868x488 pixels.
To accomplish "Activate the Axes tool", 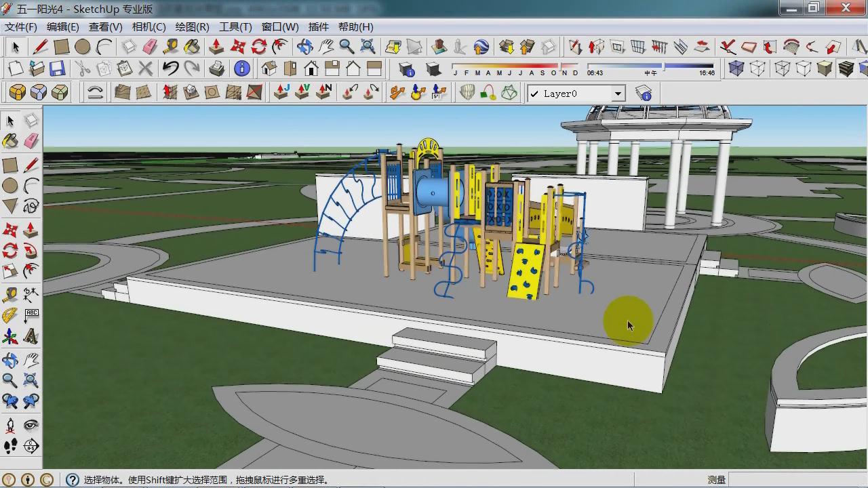I will click(x=10, y=336).
